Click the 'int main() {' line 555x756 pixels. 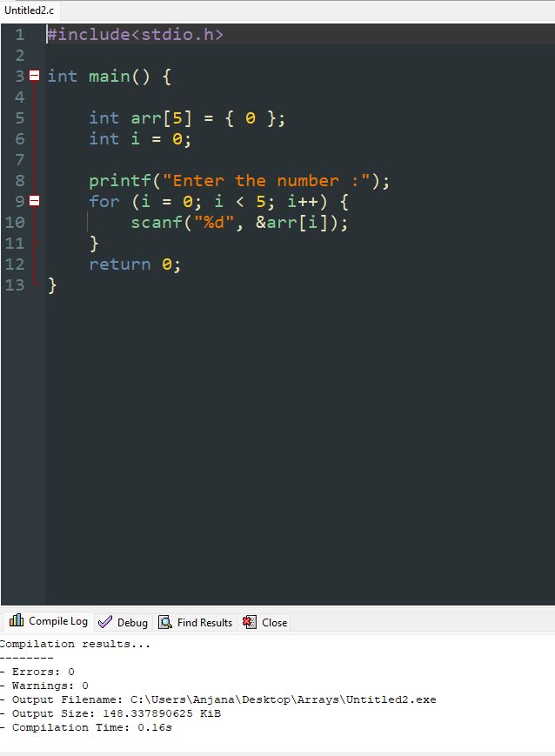tap(109, 77)
